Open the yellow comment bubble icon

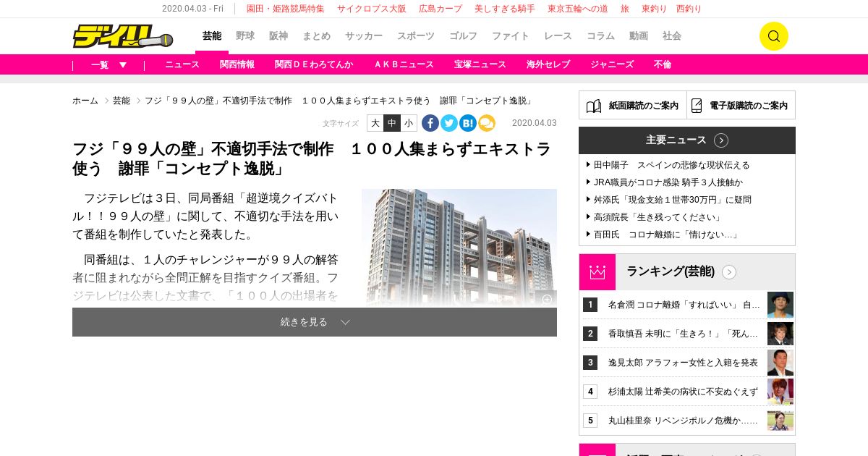487,123
